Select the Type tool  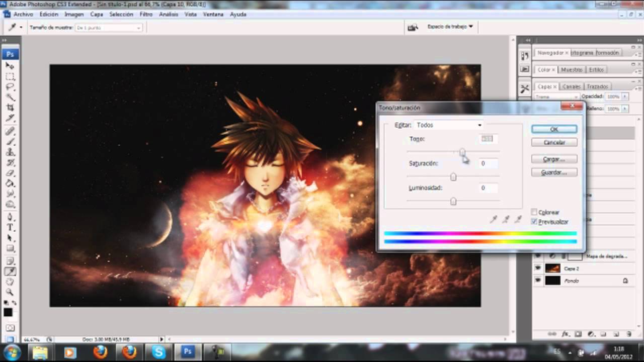point(10,227)
